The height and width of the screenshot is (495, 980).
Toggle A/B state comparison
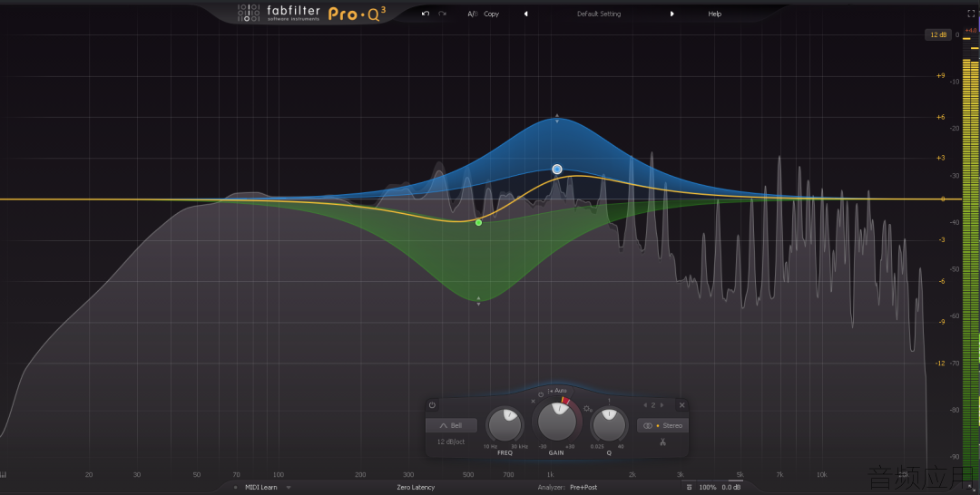pos(473,14)
